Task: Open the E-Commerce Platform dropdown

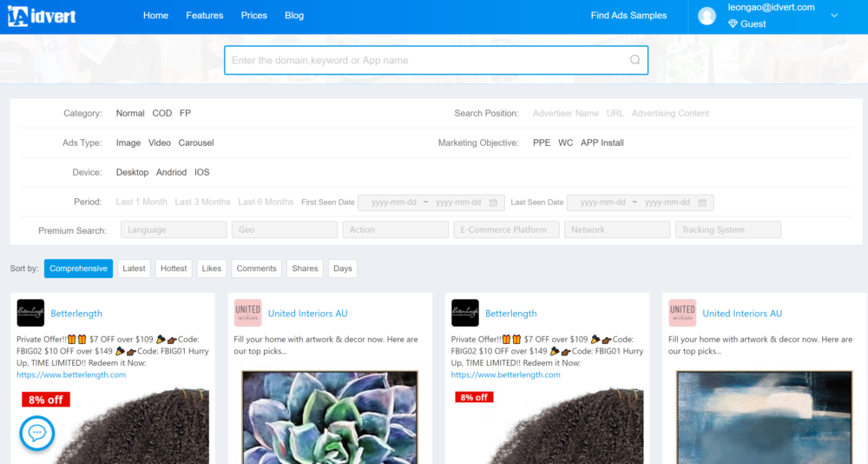Action: pyautogui.click(x=506, y=229)
